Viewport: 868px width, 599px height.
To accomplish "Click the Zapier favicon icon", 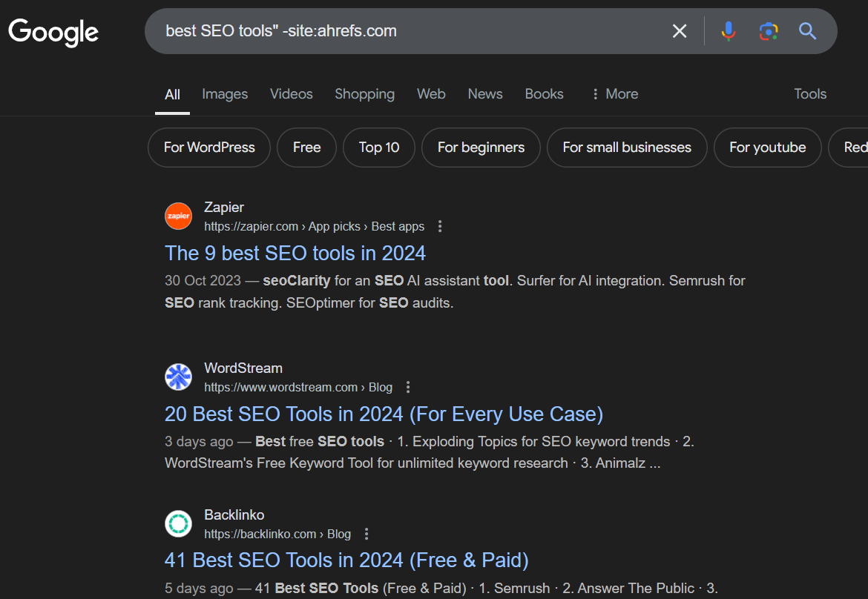I will click(178, 216).
